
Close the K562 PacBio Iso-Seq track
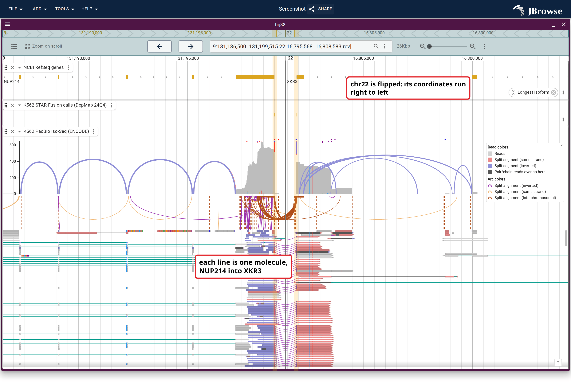click(x=13, y=132)
